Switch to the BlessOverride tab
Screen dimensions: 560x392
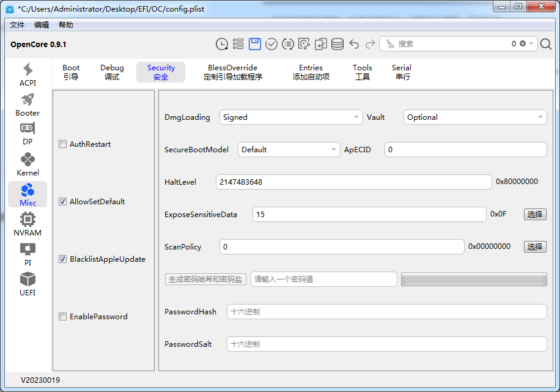pos(232,72)
